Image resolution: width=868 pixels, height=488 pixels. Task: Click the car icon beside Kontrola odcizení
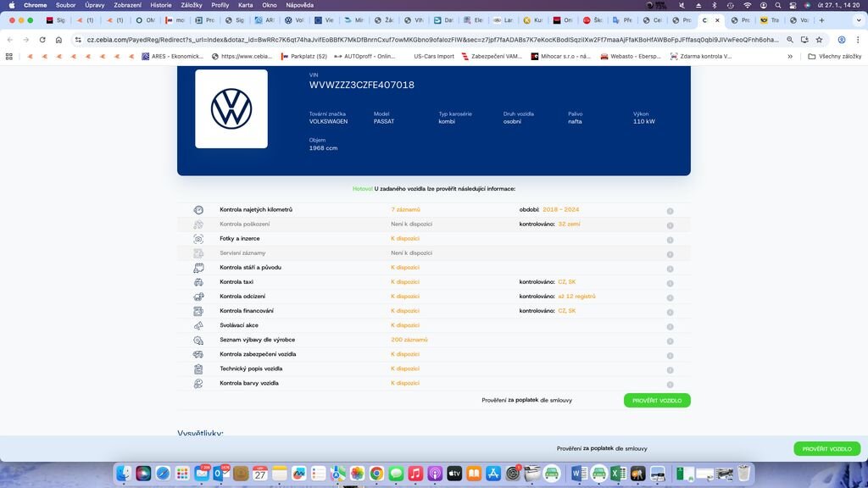pos(198,296)
